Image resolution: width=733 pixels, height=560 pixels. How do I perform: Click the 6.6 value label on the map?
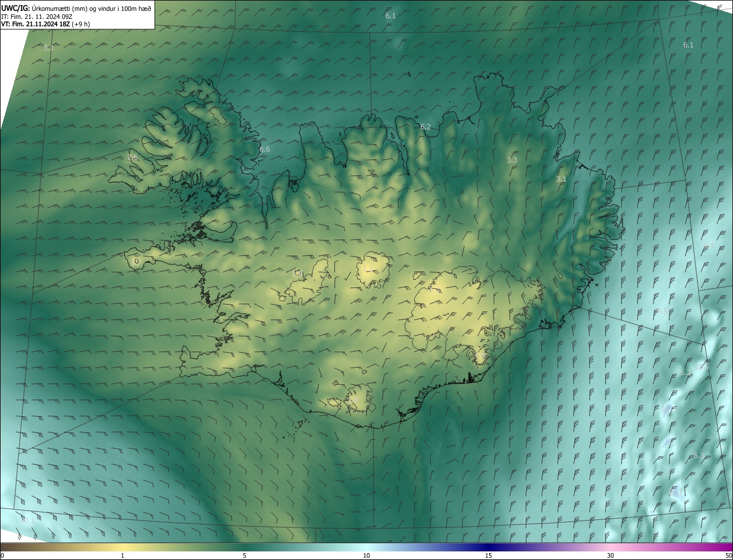point(265,149)
